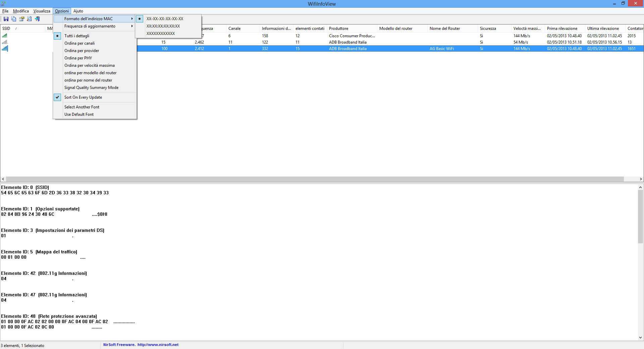Click the 2.462 frequency cell
The image size is (644, 349).
coord(199,42)
